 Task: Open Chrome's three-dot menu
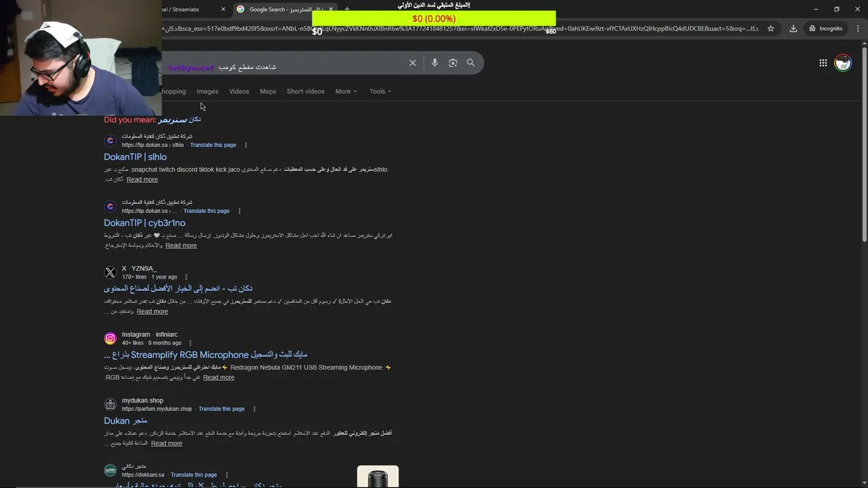coord(857,28)
